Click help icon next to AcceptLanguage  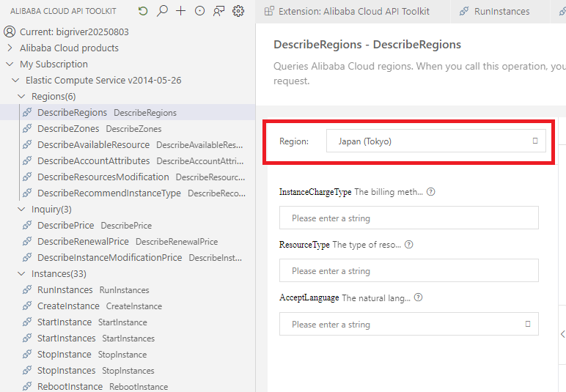418,297
